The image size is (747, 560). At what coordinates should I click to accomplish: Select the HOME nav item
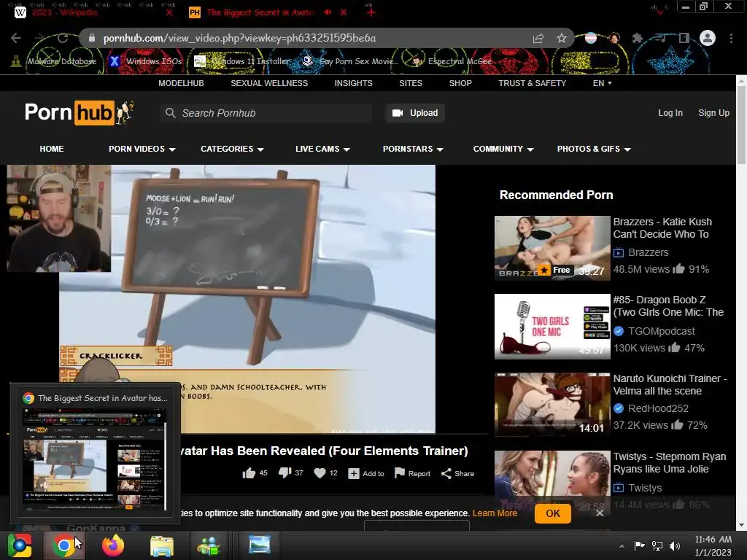[x=52, y=149]
